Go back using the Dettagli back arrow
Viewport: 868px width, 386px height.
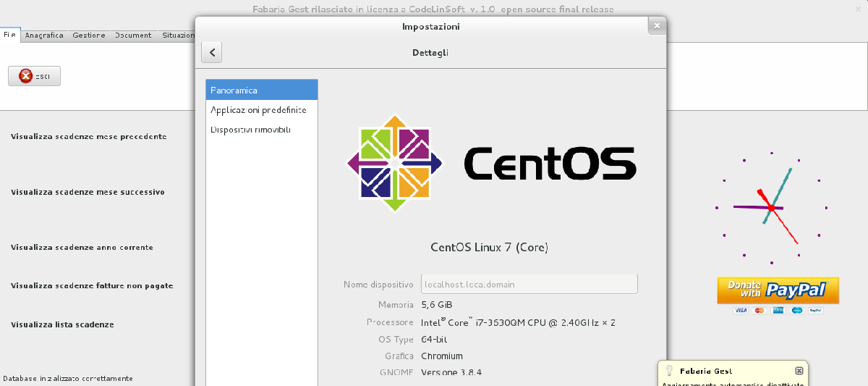click(x=211, y=52)
